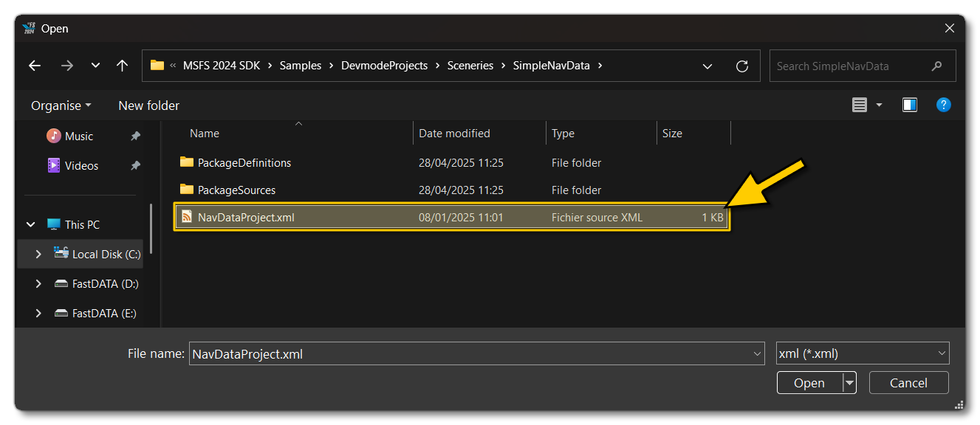Click the Open button

[x=809, y=382]
